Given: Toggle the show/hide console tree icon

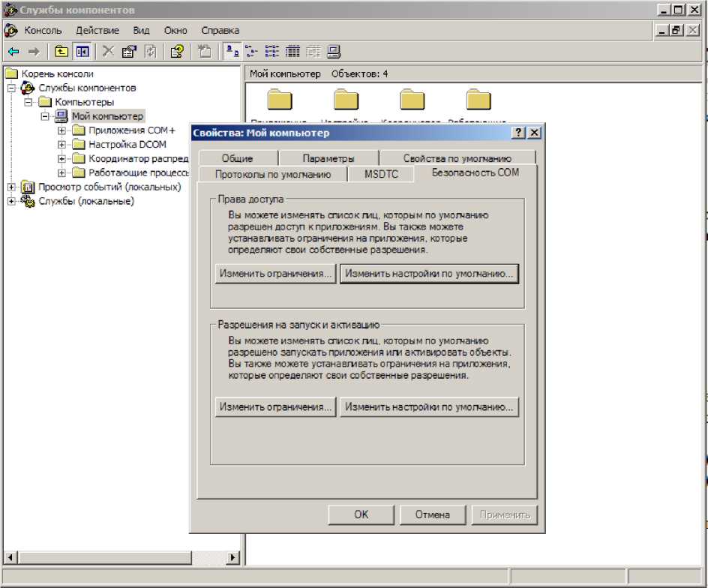Looking at the screenshot, I should [x=82, y=52].
